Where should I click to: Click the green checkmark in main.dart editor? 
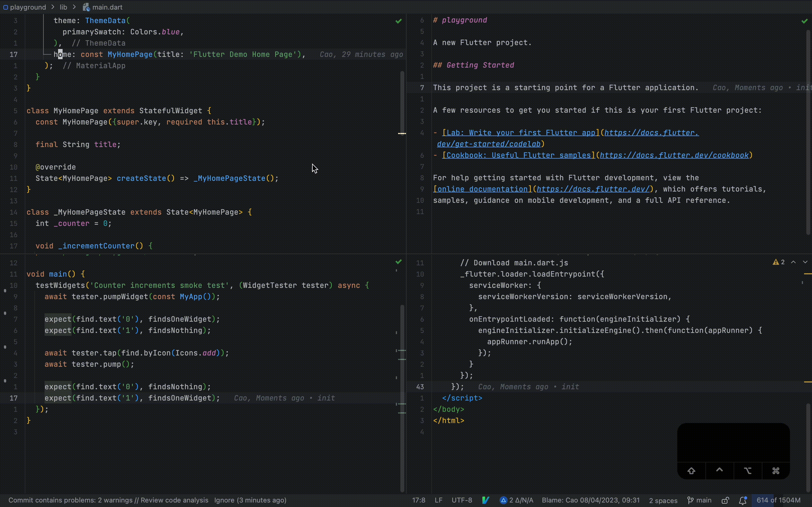398,21
